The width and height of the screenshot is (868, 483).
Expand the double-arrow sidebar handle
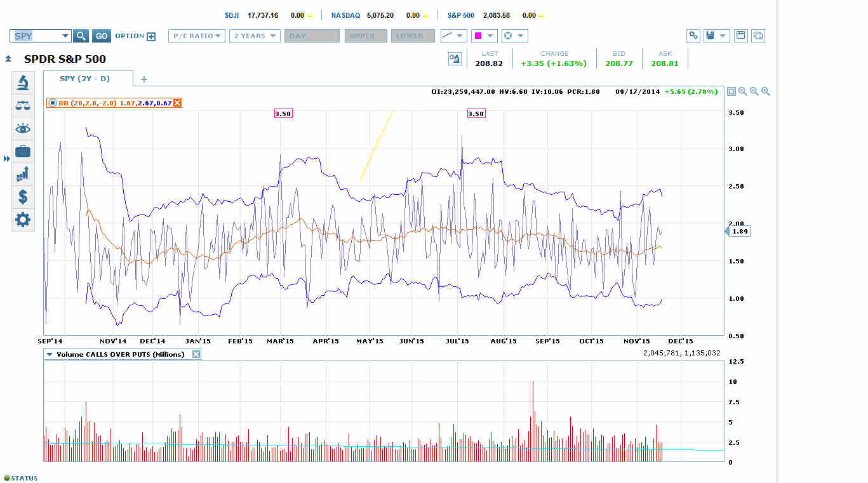[7, 159]
